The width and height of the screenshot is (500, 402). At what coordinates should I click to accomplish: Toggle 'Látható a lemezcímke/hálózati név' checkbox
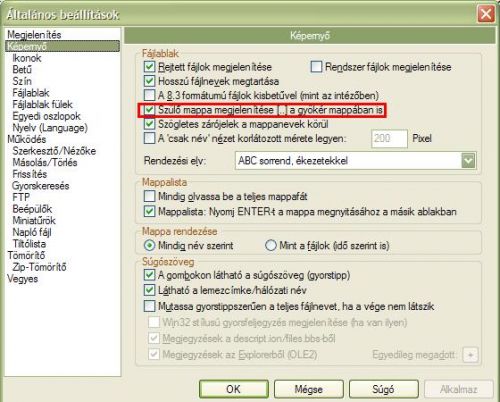[149, 290]
